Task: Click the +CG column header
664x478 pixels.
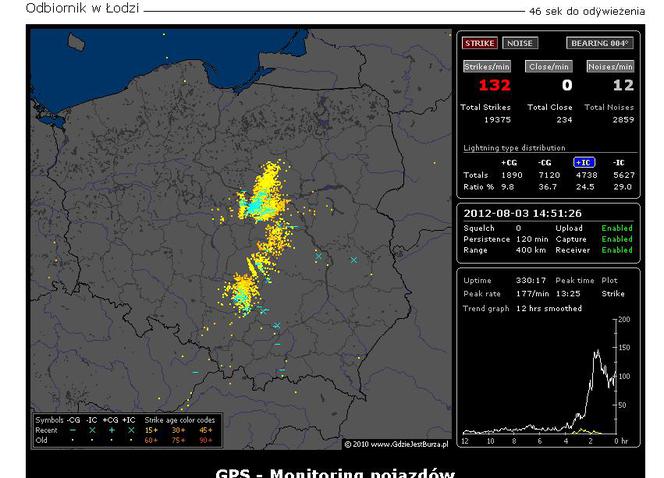Action: (x=509, y=163)
